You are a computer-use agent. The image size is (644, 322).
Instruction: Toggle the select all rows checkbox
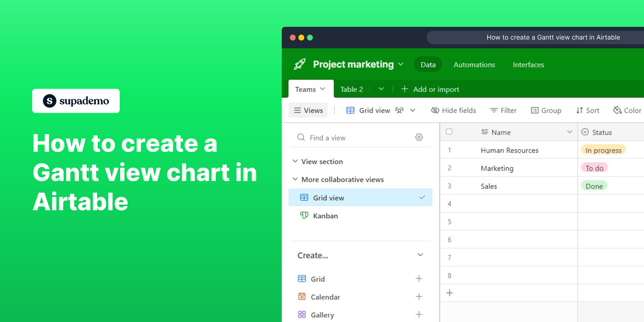[449, 132]
